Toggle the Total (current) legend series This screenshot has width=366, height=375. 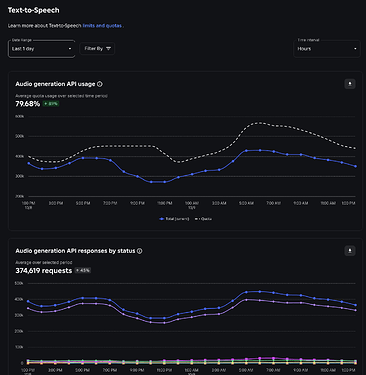click(174, 219)
